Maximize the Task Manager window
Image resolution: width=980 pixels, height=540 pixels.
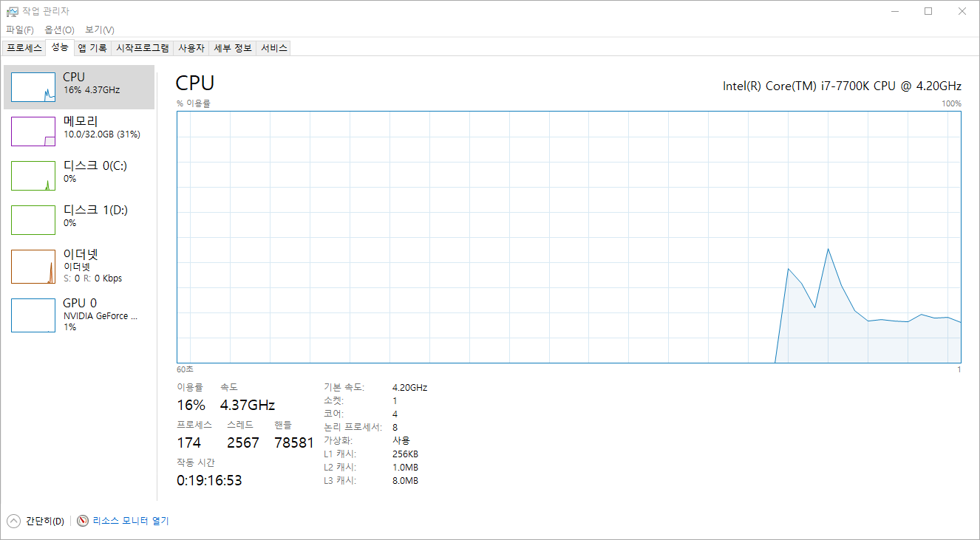pos(928,11)
